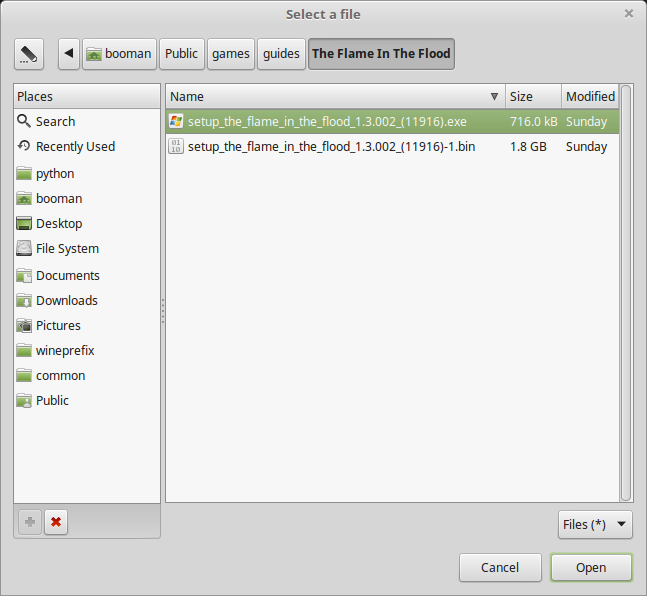Toggle the type-a-filename pencil button

[x=28, y=54]
